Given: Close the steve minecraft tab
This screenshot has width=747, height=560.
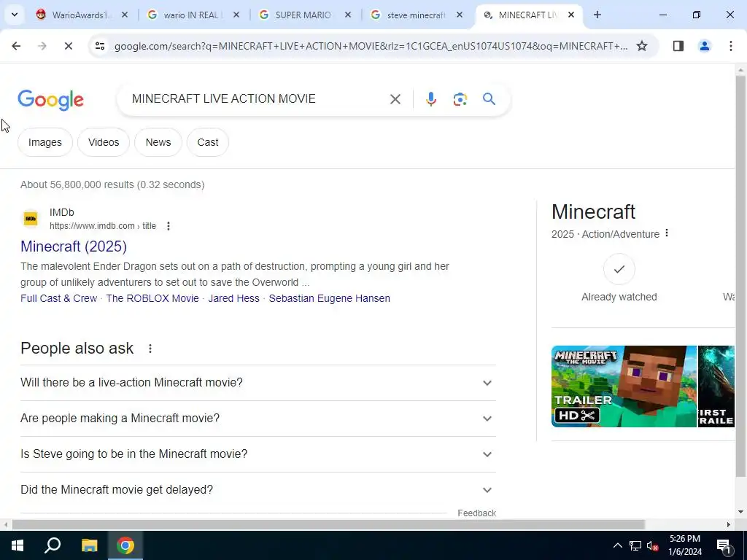Looking at the screenshot, I should click(460, 15).
